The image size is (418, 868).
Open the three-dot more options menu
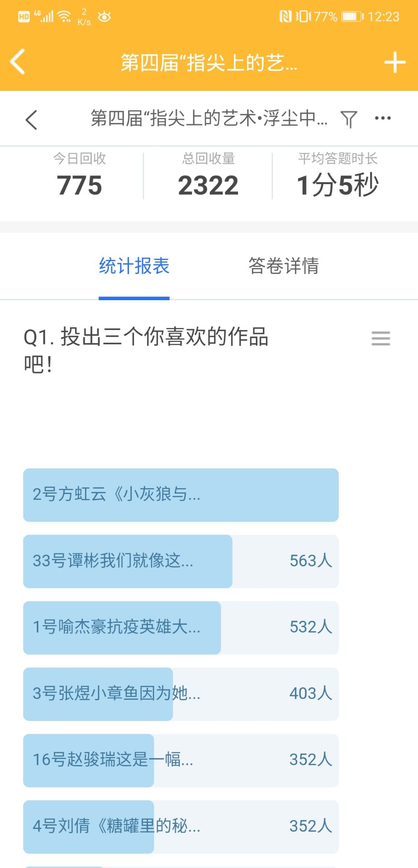click(x=383, y=118)
